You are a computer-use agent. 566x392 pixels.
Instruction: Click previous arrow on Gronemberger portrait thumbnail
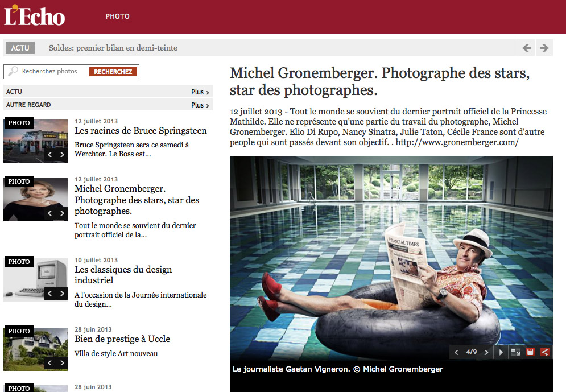point(50,213)
